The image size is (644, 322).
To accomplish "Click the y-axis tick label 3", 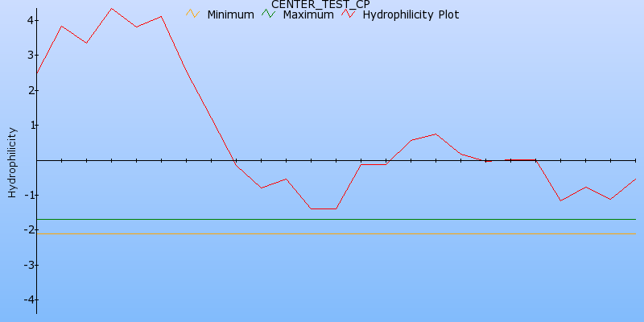I will (29, 55).
